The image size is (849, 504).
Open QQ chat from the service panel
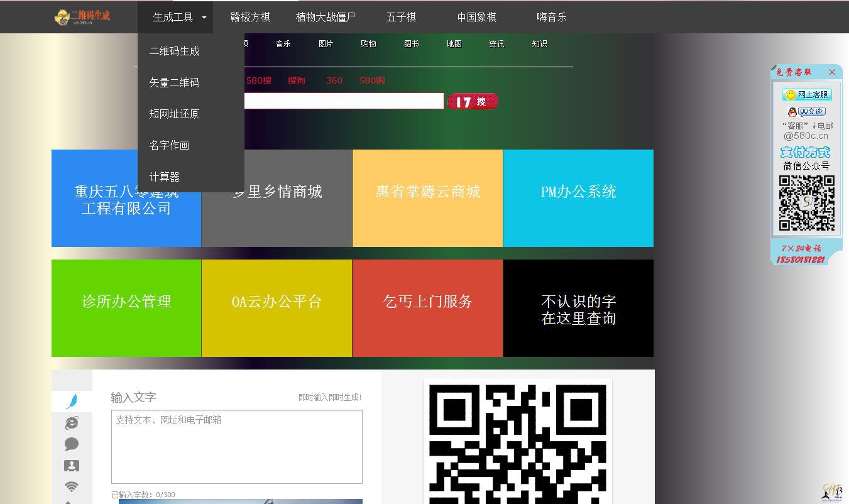(807, 112)
